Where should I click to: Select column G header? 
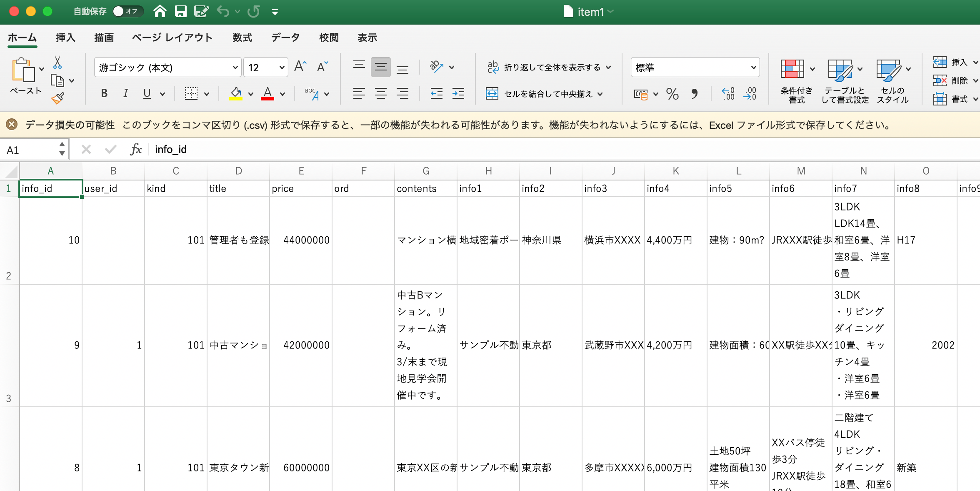(x=426, y=171)
